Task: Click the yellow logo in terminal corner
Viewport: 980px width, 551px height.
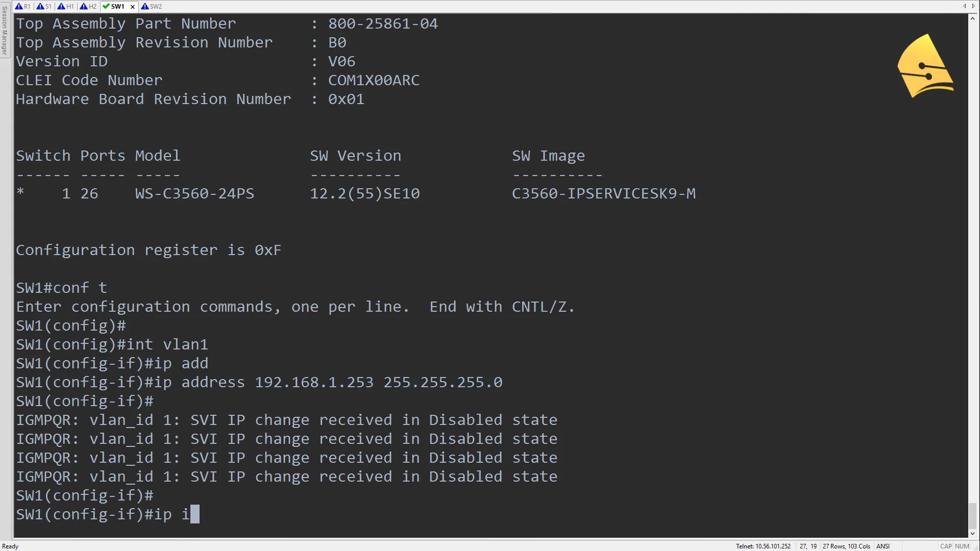Action: [925, 66]
